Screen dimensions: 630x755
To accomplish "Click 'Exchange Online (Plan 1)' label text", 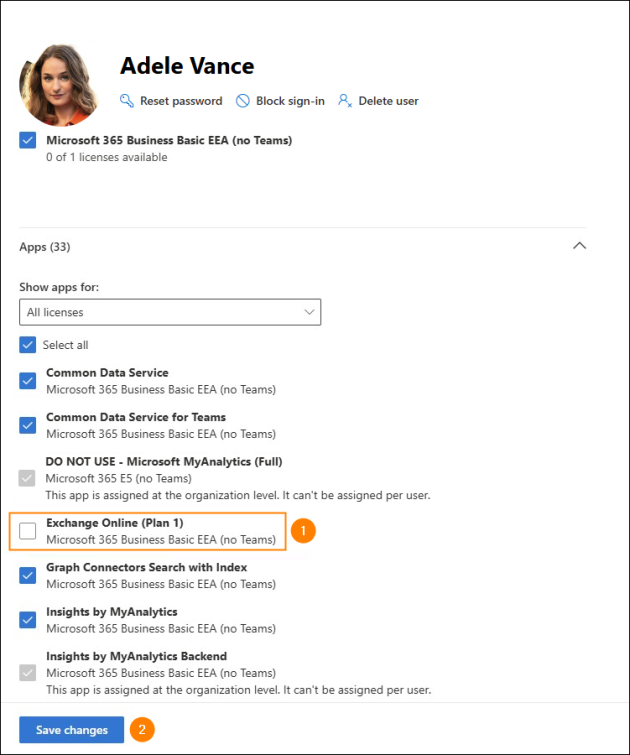I will [x=115, y=523].
